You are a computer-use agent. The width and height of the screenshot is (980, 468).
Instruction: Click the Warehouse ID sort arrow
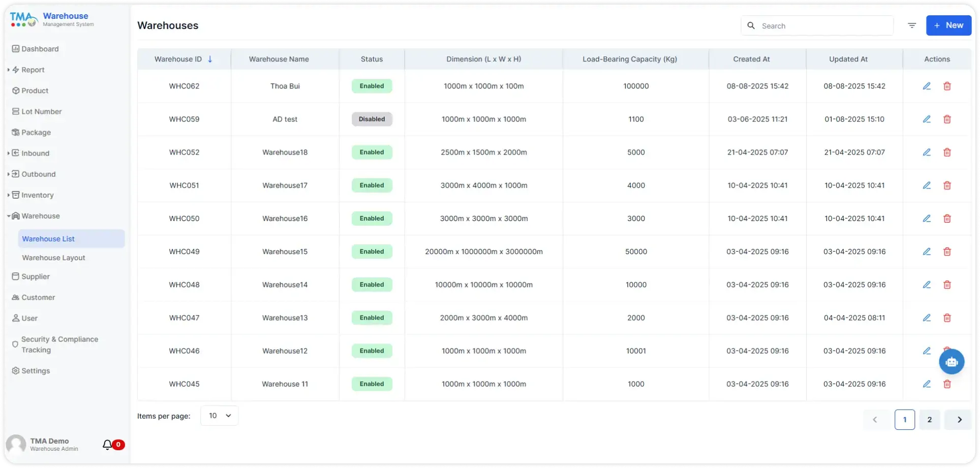pos(210,59)
